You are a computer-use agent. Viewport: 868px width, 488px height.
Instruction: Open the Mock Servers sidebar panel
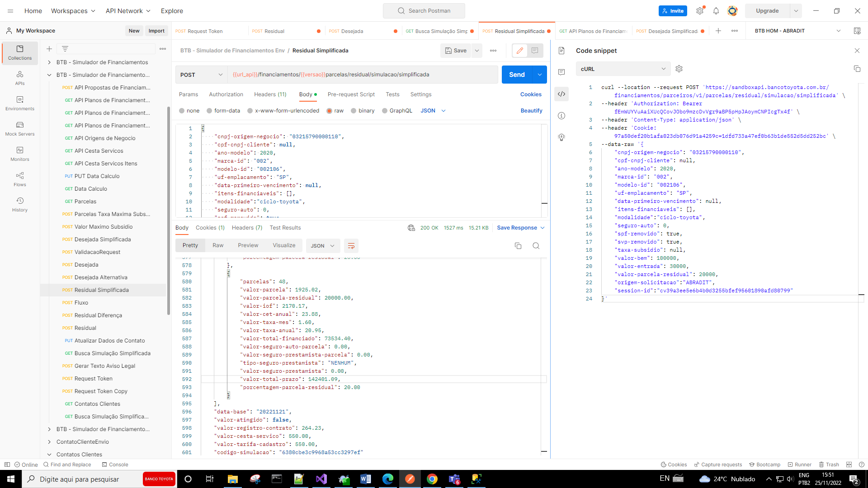20,129
